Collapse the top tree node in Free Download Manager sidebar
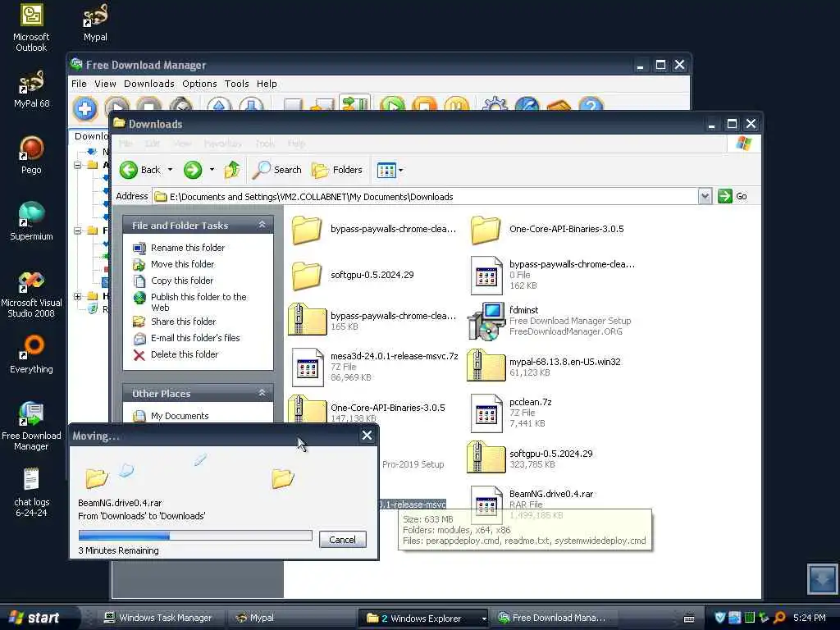This screenshot has width=840, height=630. click(x=78, y=165)
